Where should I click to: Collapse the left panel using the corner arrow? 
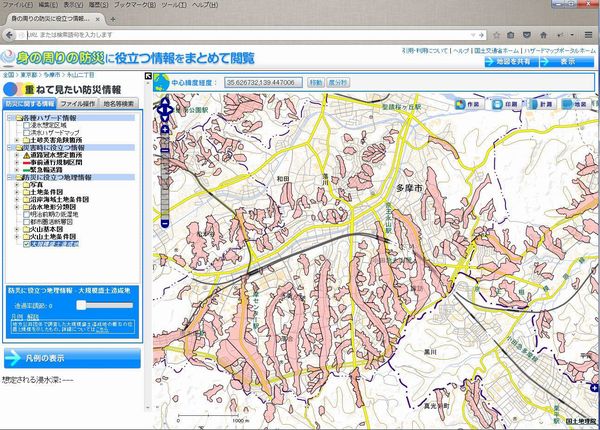(148, 77)
